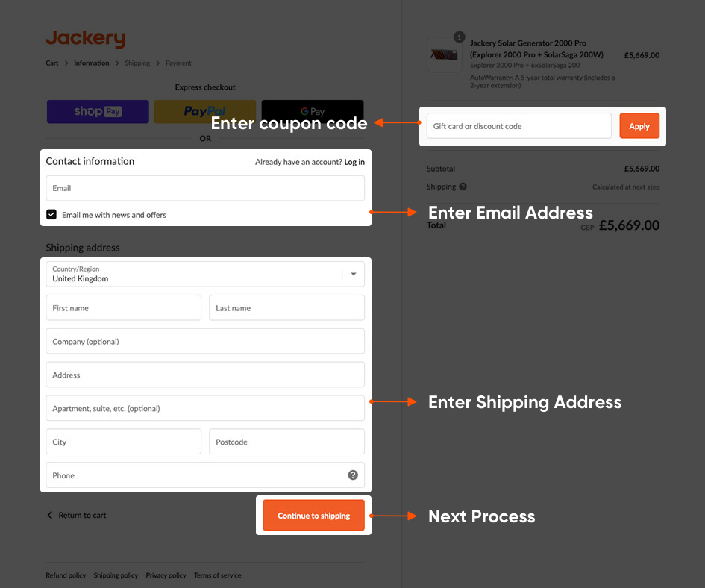
Task: Toggle Email me with news and offers
Action: click(x=51, y=215)
